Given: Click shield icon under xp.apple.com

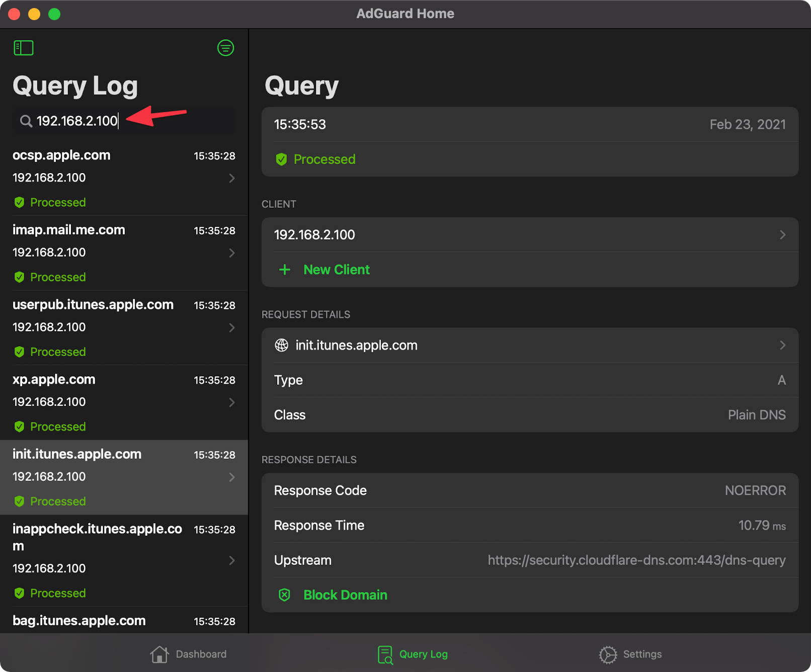Looking at the screenshot, I should pos(19,427).
